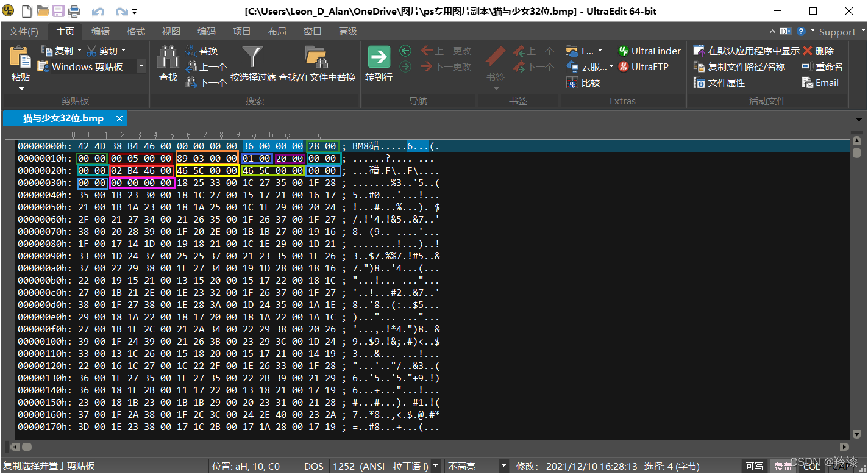This screenshot has width=868, height=474.
Task: Switch to the Layout (布局) ribbon tab
Action: (x=277, y=31)
